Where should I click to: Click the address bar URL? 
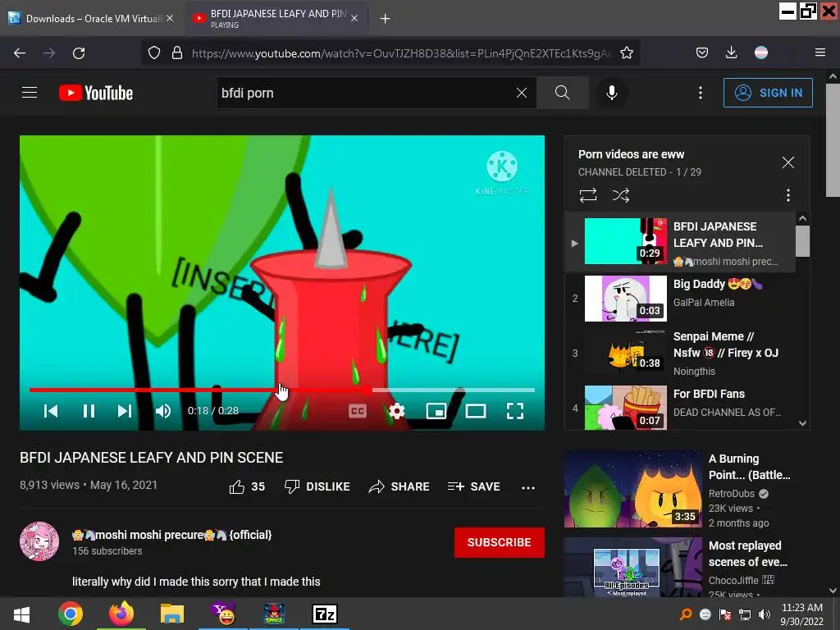click(400, 53)
